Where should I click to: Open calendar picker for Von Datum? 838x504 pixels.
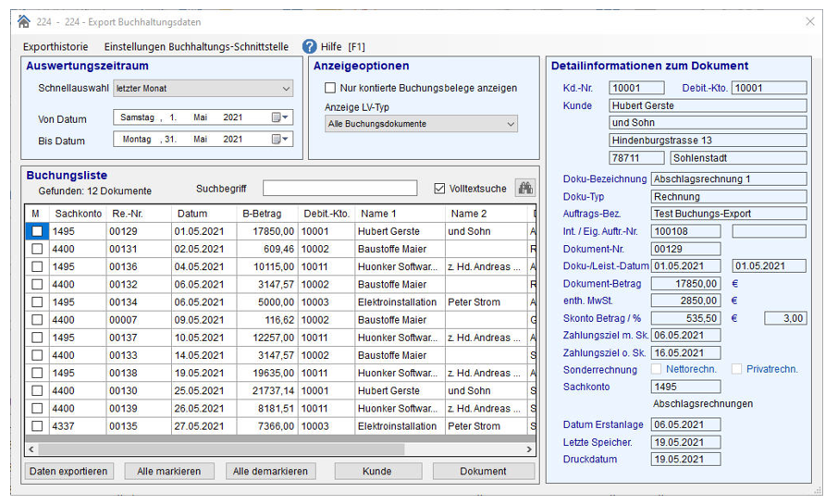click(280, 117)
